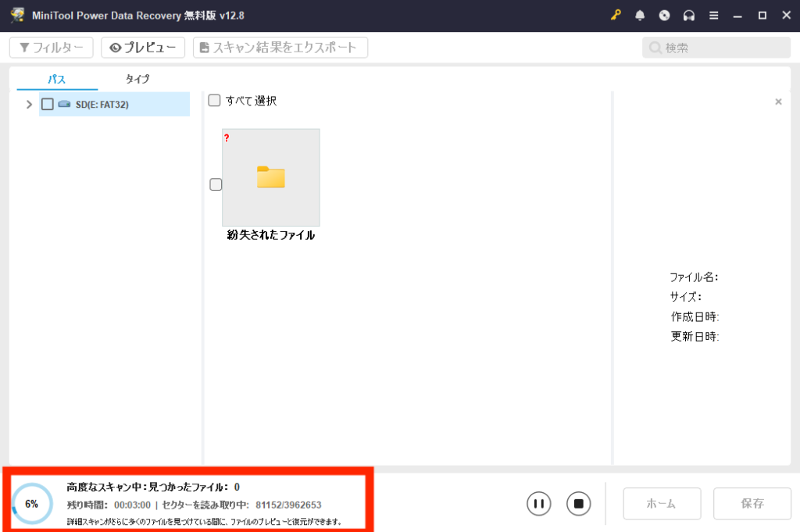Enable the すべて選択 checkbox
800x532 pixels.
tap(214, 101)
